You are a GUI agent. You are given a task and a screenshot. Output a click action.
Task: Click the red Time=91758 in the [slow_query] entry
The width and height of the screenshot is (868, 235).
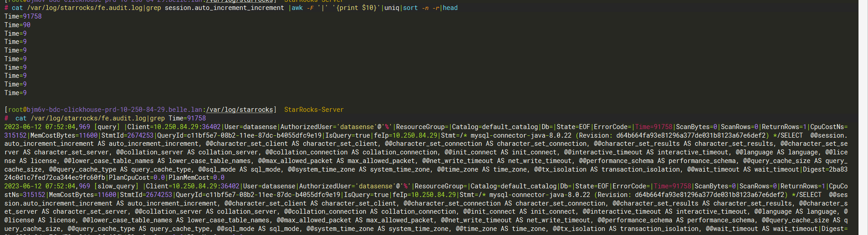click(672, 186)
